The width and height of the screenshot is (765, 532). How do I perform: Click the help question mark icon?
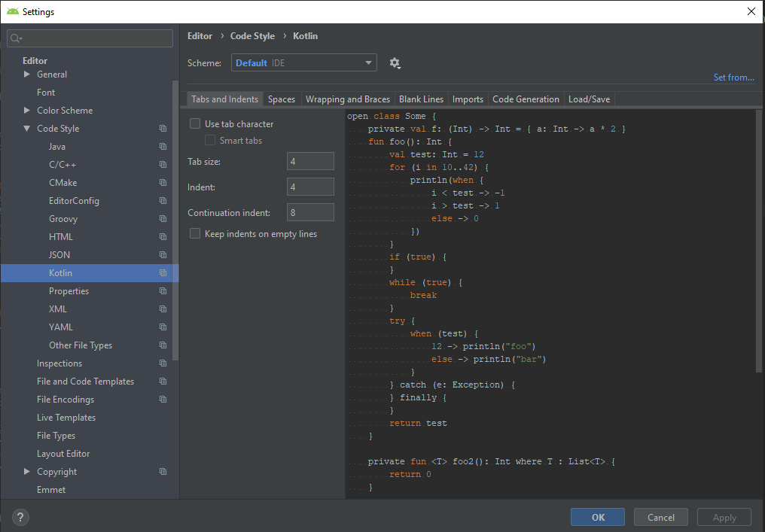pyautogui.click(x=20, y=517)
